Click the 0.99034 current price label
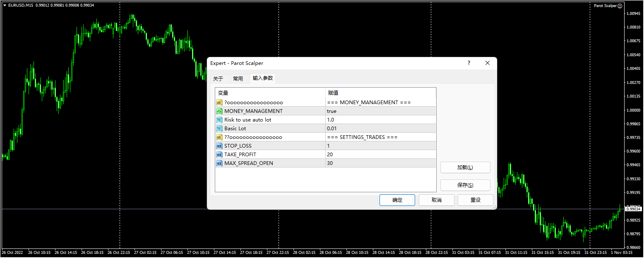The height and width of the screenshot is (258, 644). (633, 209)
